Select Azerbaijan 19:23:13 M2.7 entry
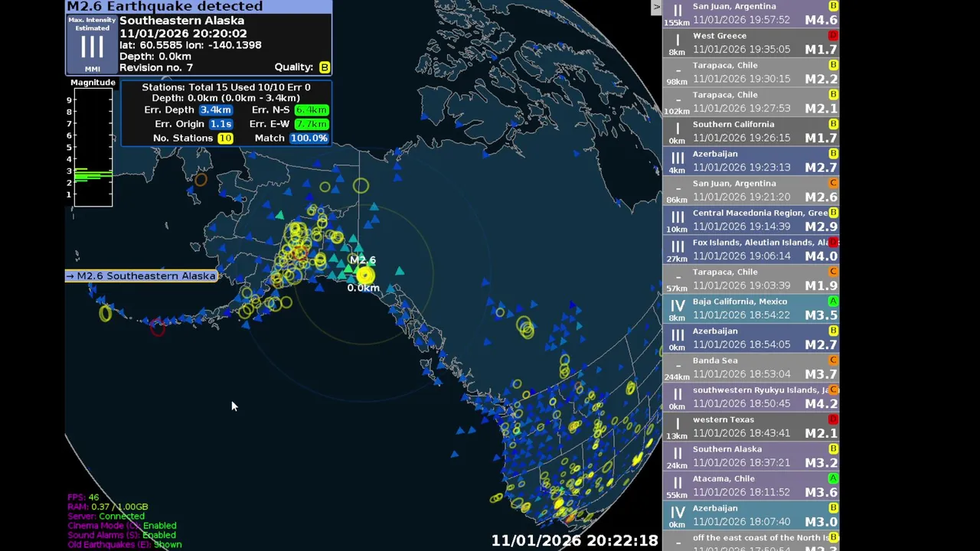Image resolution: width=980 pixels, height=551 pixels. (751, 161)
